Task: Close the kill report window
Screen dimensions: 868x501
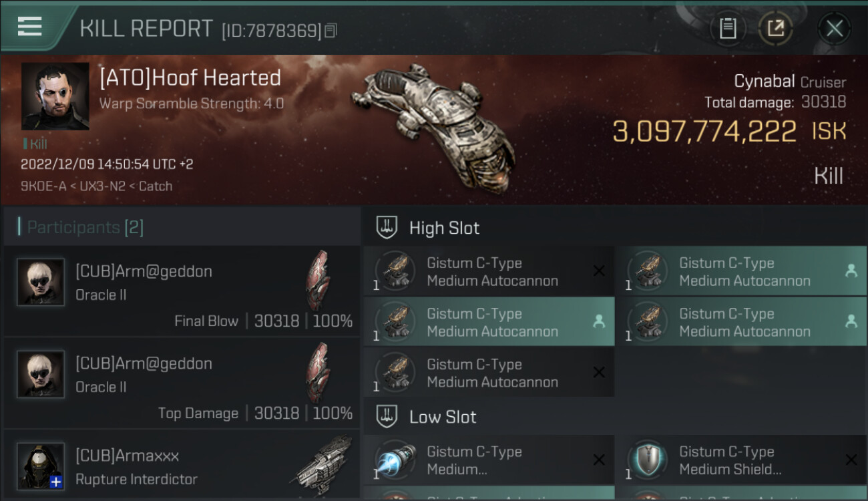Action: click(x=834, y=28)
